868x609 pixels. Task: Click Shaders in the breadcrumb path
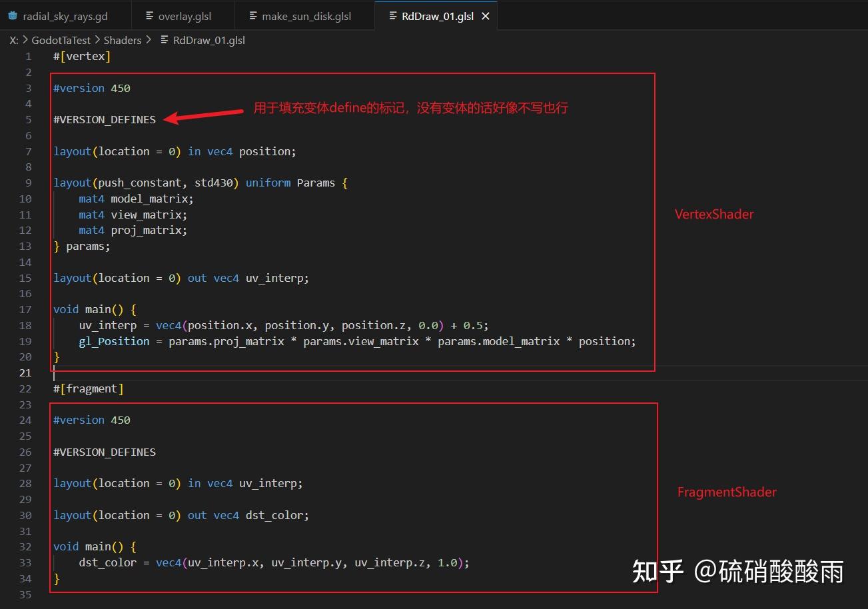[123, 40]
